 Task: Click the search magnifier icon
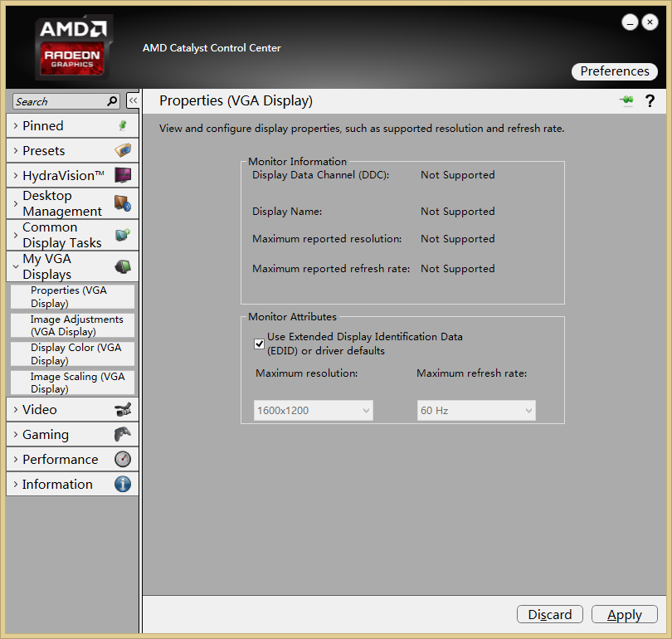112,101
